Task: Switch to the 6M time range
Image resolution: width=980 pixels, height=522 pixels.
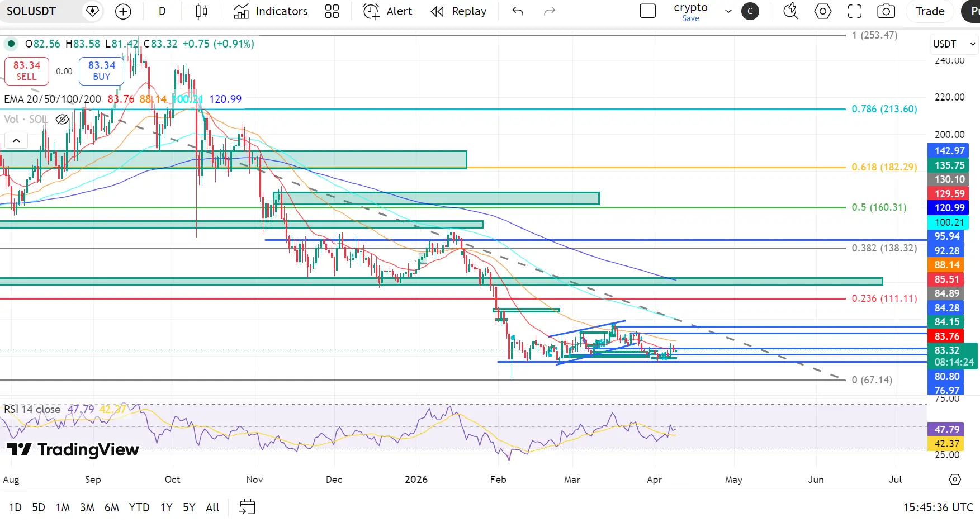Action: tap(112, 507)
